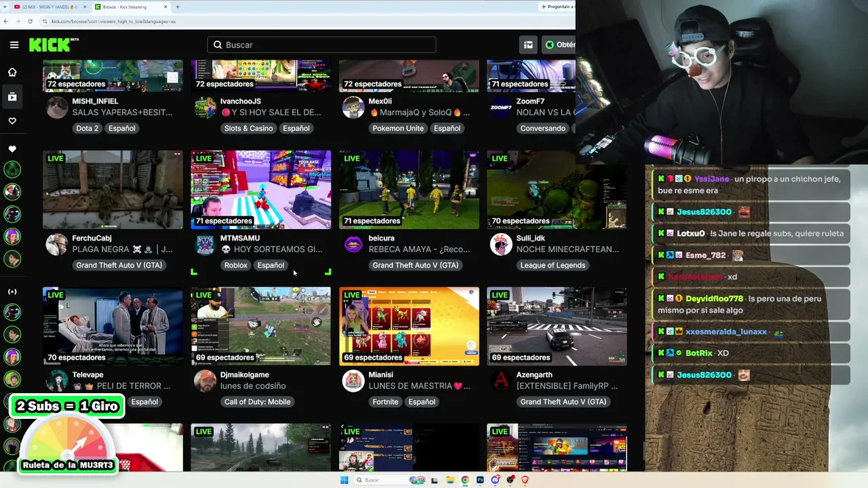The image size is (868, 488).
Task: Close the Browse - Kick Streaming tab
Action: click(165, 7)
